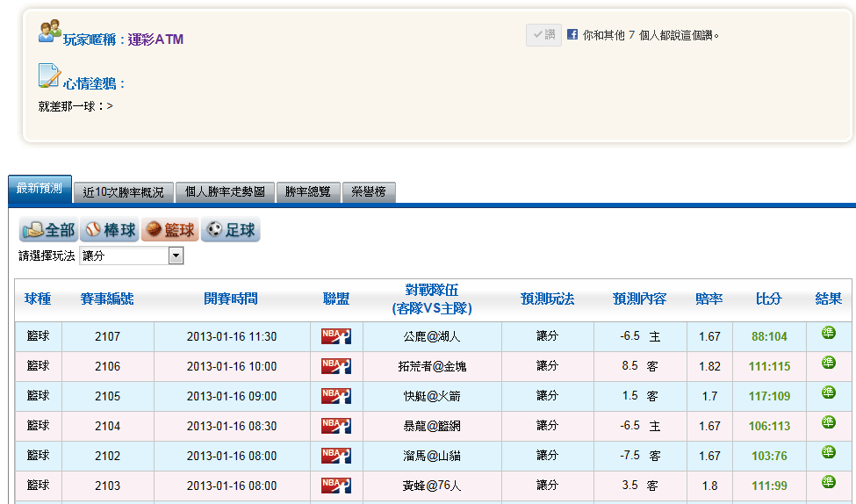Open the 個人勝率走勢圖 tab
The width and height of the screenshot is (856, 504).
coord(225,192)
